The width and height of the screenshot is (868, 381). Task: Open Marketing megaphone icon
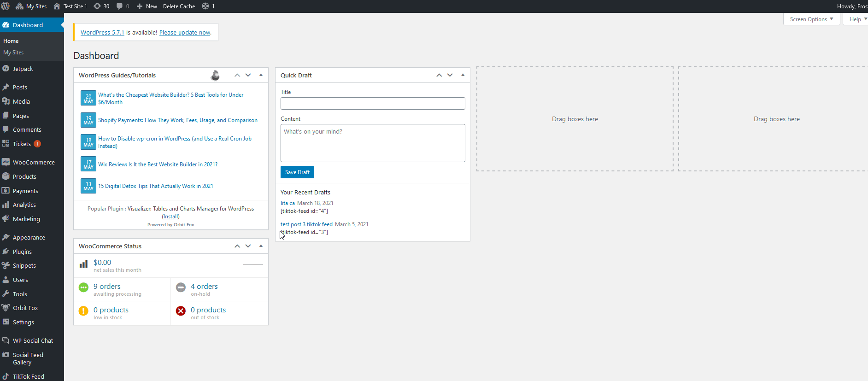6,219
